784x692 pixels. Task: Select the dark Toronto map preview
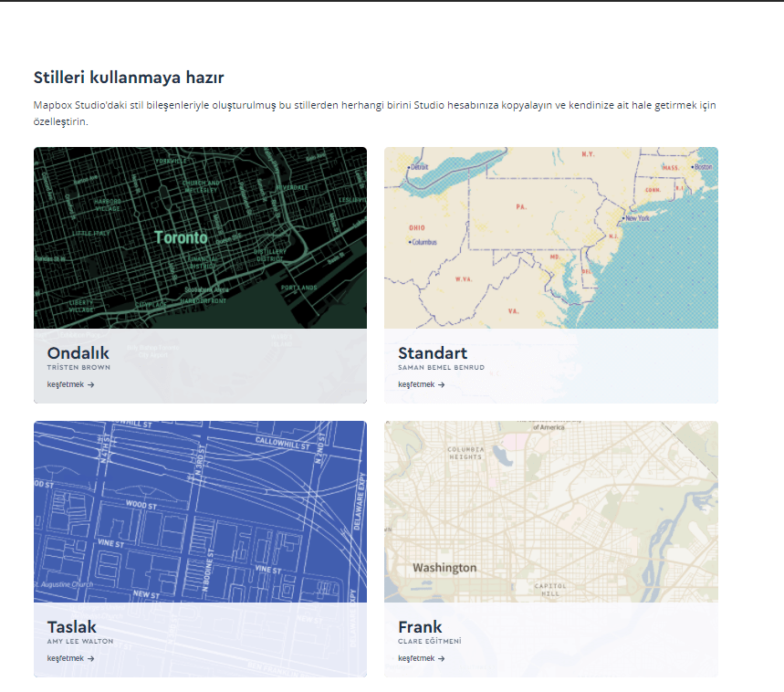click(200, 237)
